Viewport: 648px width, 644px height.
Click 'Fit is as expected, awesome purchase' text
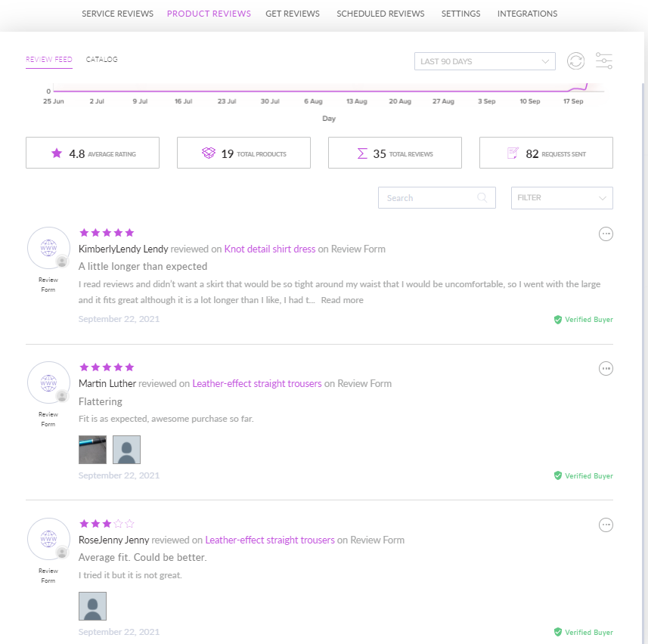pos(166,419)
